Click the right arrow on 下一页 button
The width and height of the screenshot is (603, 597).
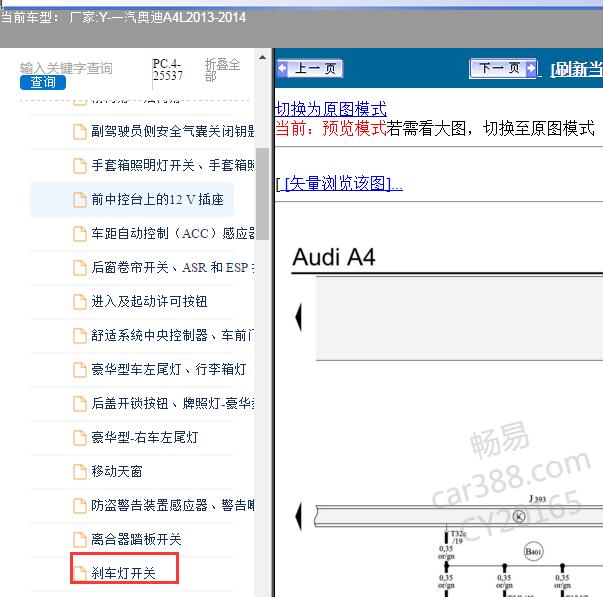(531, 68)
